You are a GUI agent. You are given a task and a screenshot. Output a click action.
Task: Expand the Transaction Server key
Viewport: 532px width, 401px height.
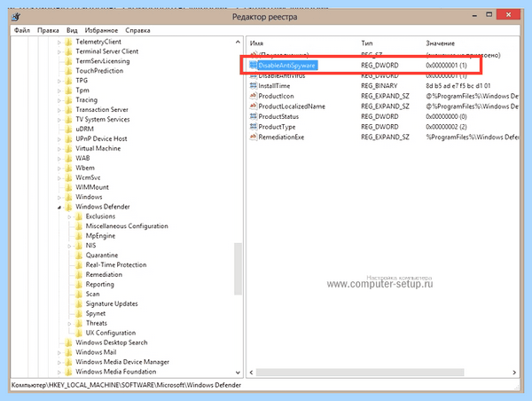point(59,110)
